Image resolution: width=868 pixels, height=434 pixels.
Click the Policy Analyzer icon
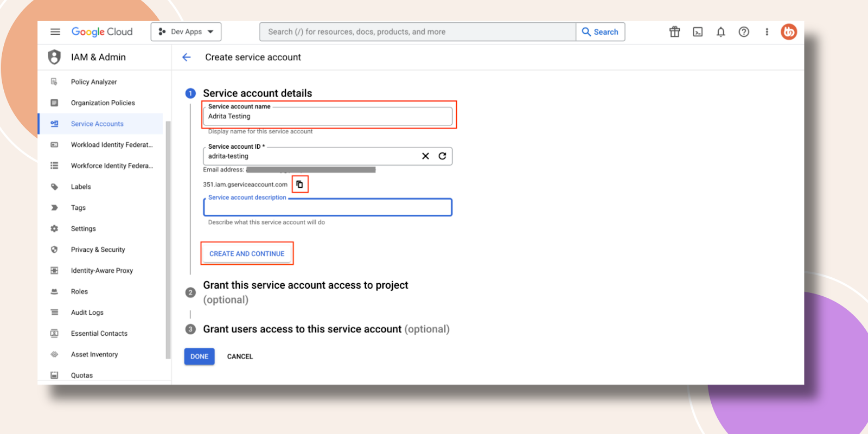click(54, 82)
